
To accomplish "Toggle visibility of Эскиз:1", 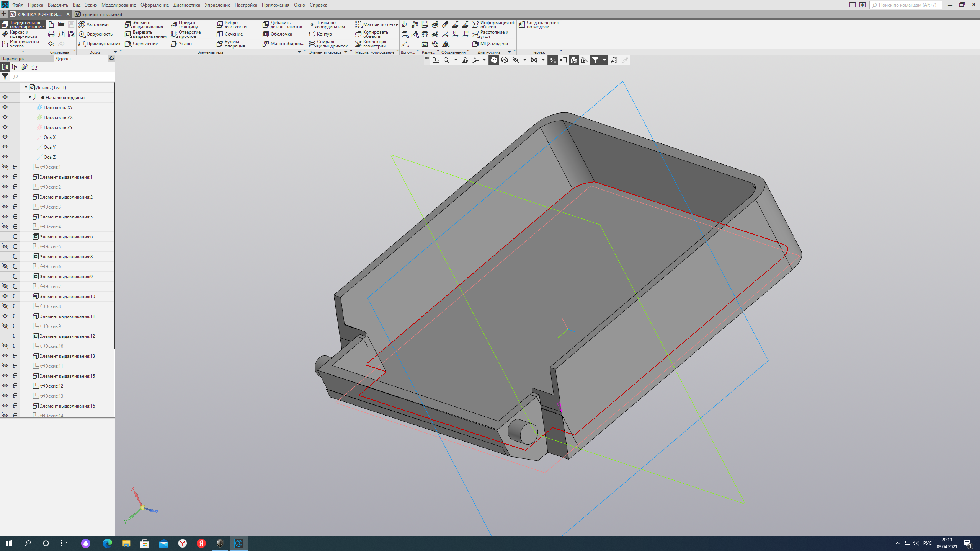I will (x=5, y=167).
